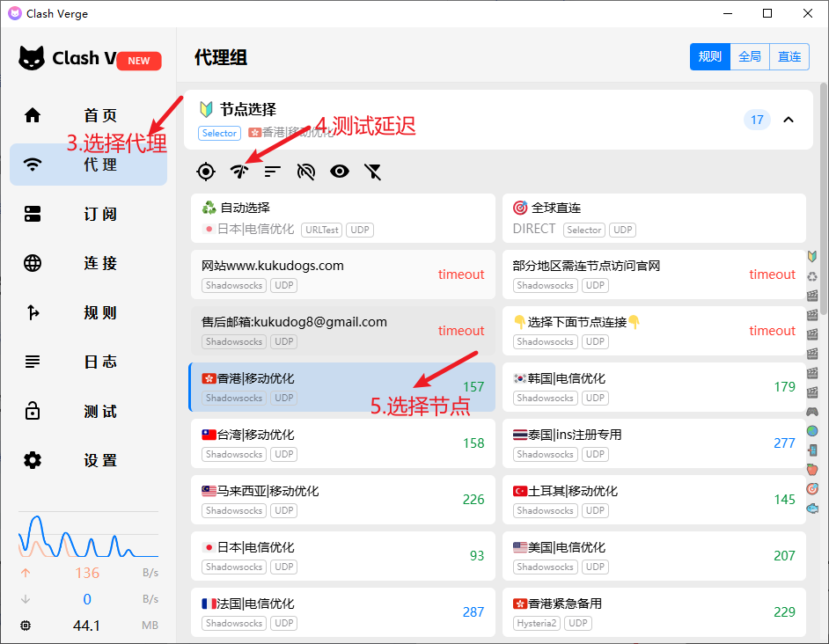The image size is (829, 644).
Task: Click the NEW update badge
Action: point(138,61)
